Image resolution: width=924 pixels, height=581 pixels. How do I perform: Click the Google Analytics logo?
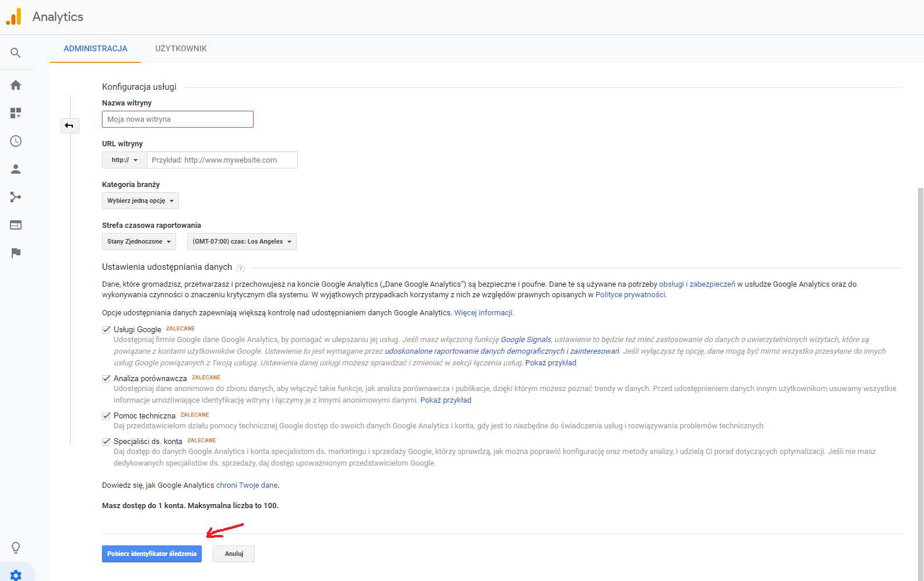[x=13, y=17]
